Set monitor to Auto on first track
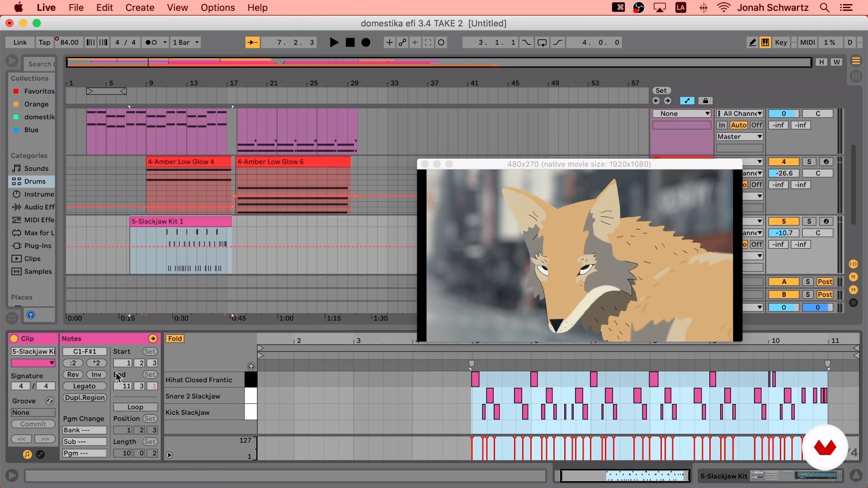868x488 pixels. (x=739, y=125)
